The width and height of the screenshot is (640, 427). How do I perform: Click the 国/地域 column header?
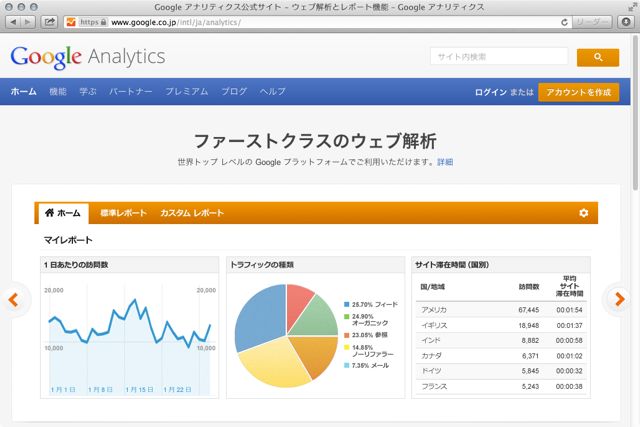(433, 287)
